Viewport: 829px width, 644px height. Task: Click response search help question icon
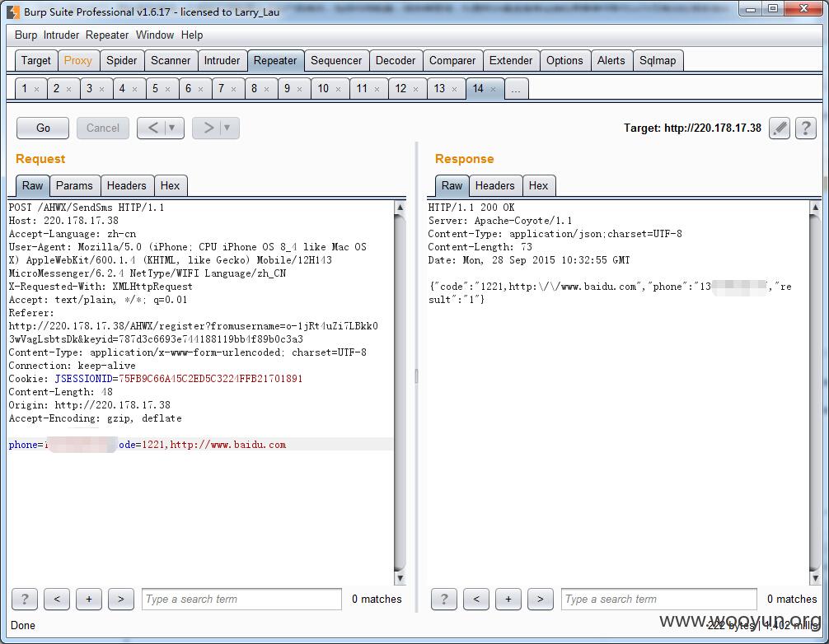tap(443, 599)
